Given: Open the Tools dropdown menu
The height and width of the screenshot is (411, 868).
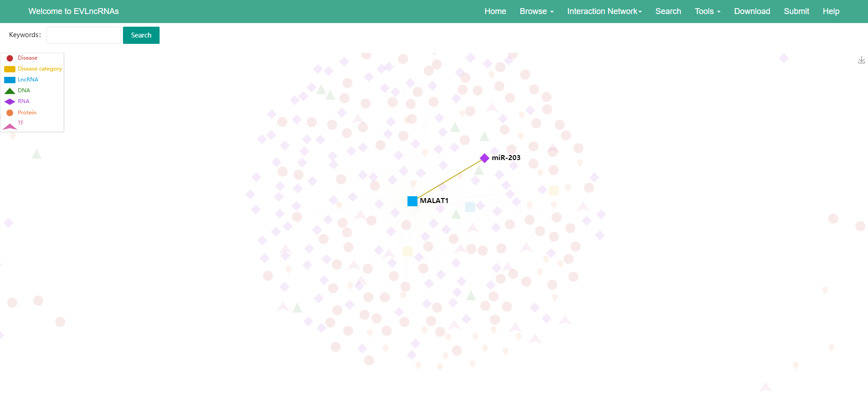Looking at the screenshot, I should 708,11.
